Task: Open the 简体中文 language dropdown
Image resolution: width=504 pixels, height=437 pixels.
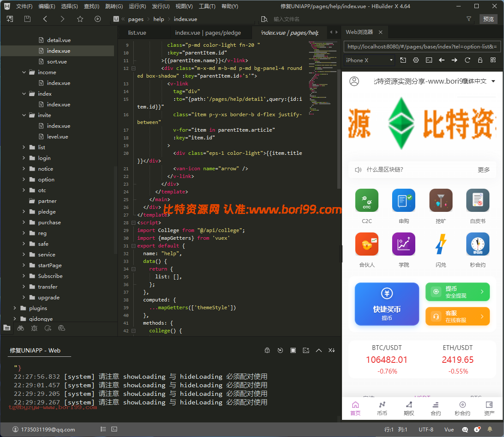Action: coord(479,81)
